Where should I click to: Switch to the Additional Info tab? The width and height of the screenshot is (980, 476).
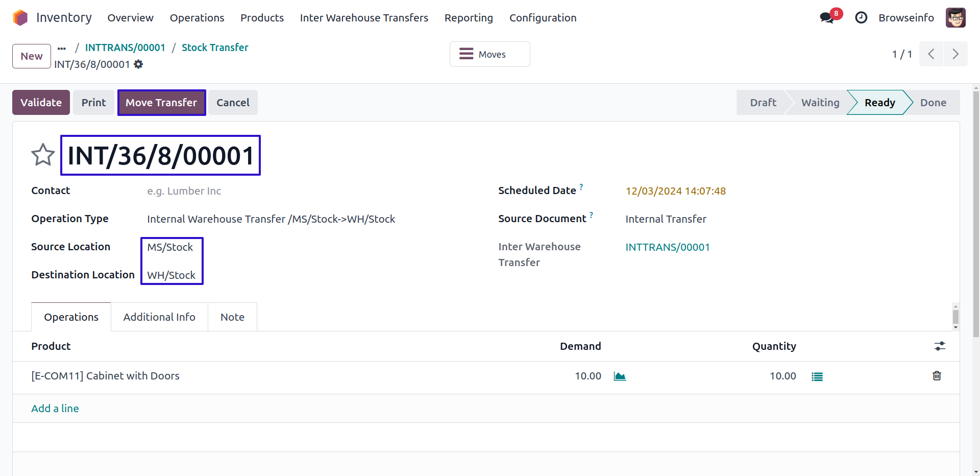click(159, 317)
